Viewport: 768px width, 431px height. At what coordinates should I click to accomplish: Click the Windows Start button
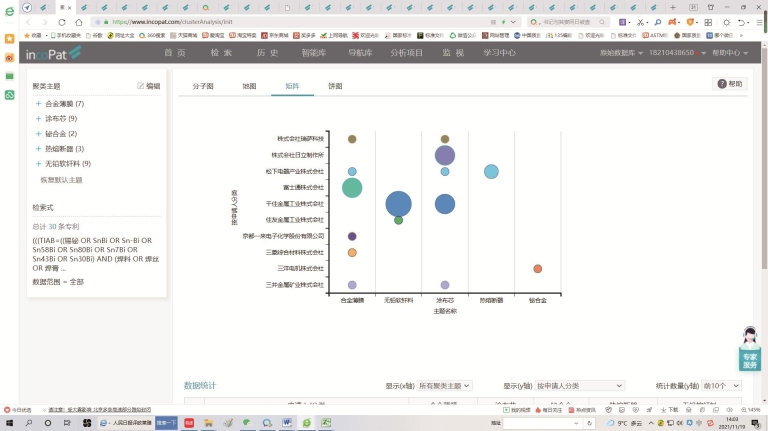(x=8, y=422)
